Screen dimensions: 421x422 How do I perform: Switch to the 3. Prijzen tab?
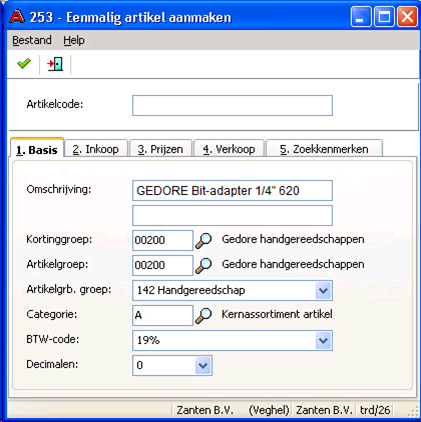point(161,149)
